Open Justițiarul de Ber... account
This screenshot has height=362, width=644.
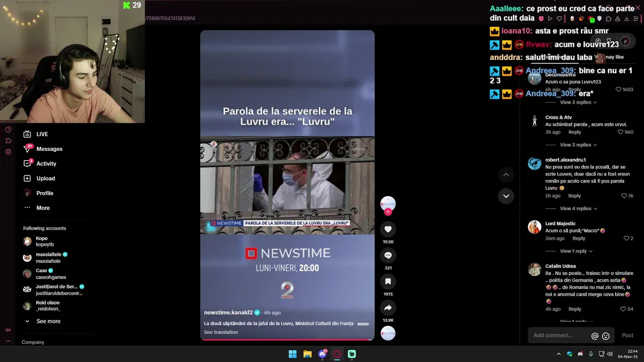tap(53, 290)
